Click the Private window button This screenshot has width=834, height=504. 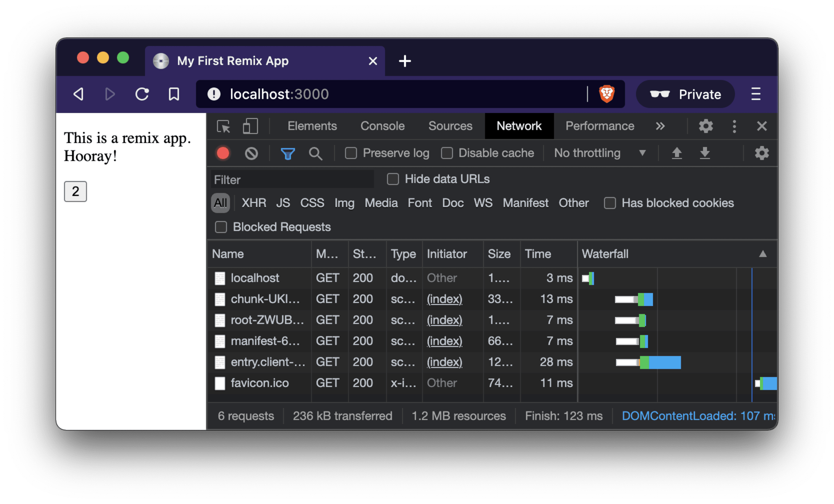click(x=685, y=94)
